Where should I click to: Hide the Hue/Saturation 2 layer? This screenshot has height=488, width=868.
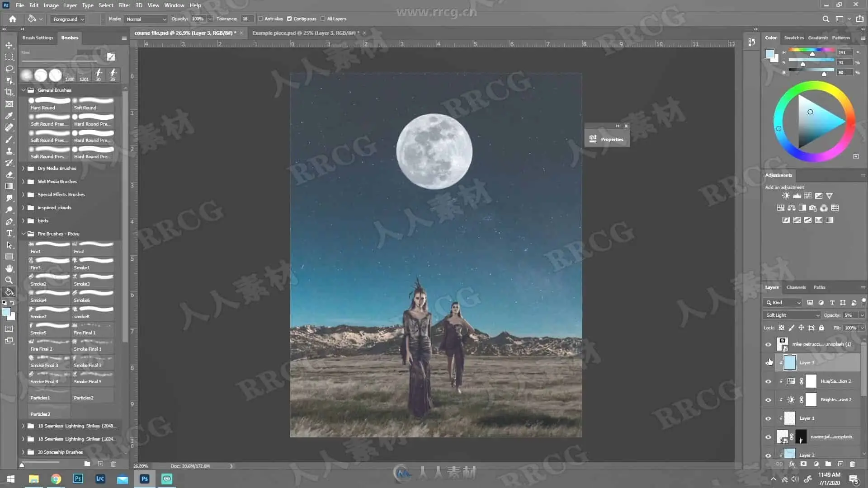768,381
